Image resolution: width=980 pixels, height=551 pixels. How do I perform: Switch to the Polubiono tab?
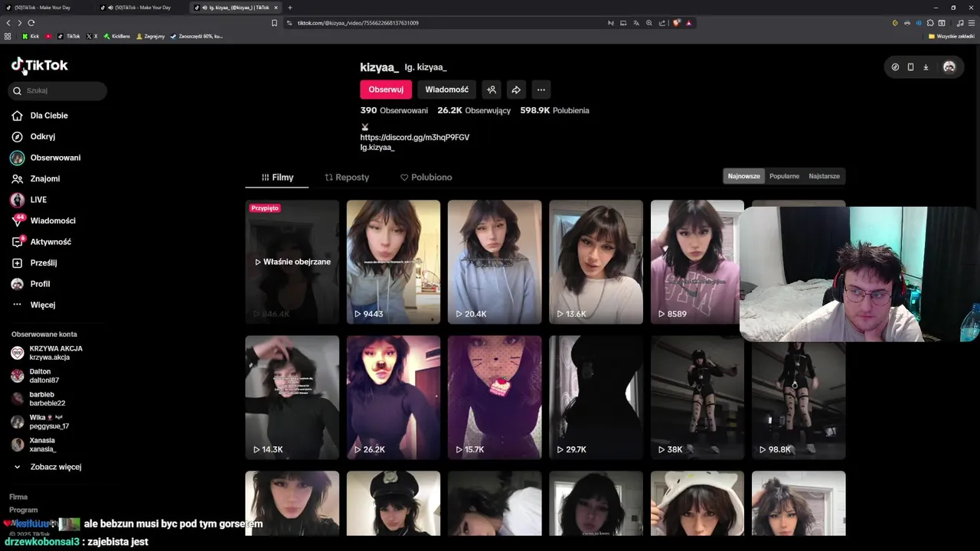click(x=426, y=177)
